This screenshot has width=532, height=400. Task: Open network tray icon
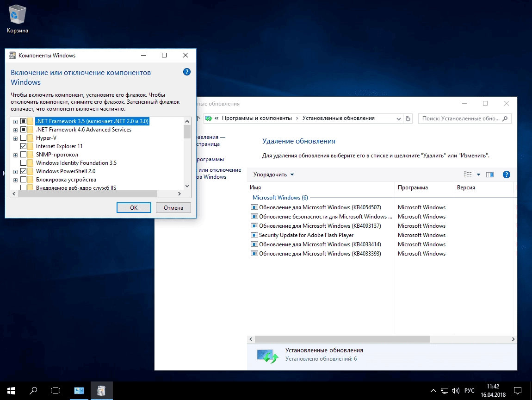[x=445, y=391]
